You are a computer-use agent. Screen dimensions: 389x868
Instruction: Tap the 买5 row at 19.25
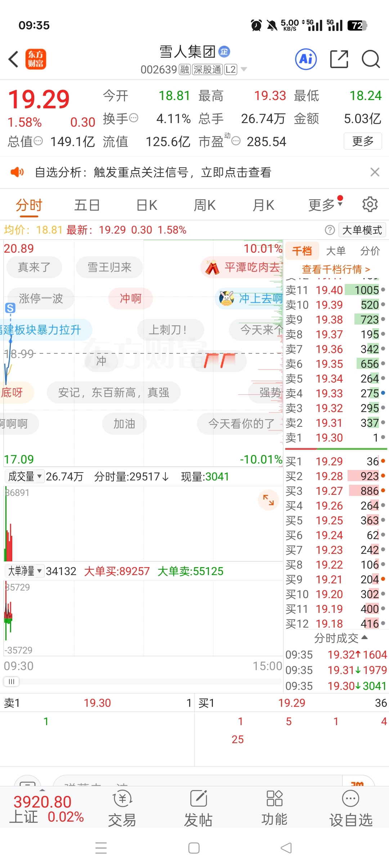pos(335,520)
